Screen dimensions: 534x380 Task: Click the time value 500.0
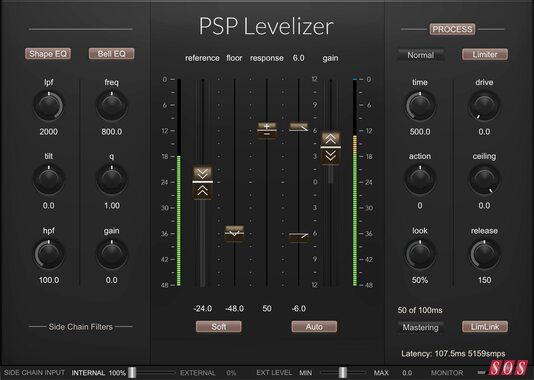[420, 132]
